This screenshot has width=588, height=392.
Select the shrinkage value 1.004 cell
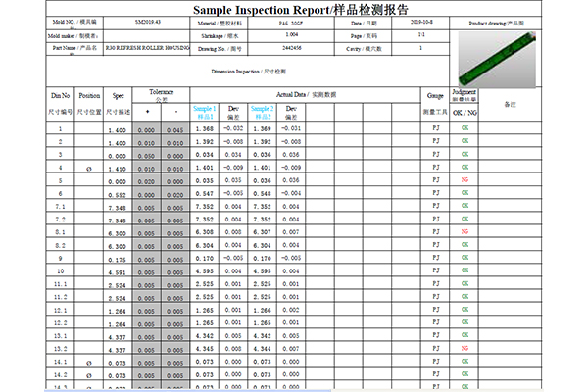pos(291,35)
